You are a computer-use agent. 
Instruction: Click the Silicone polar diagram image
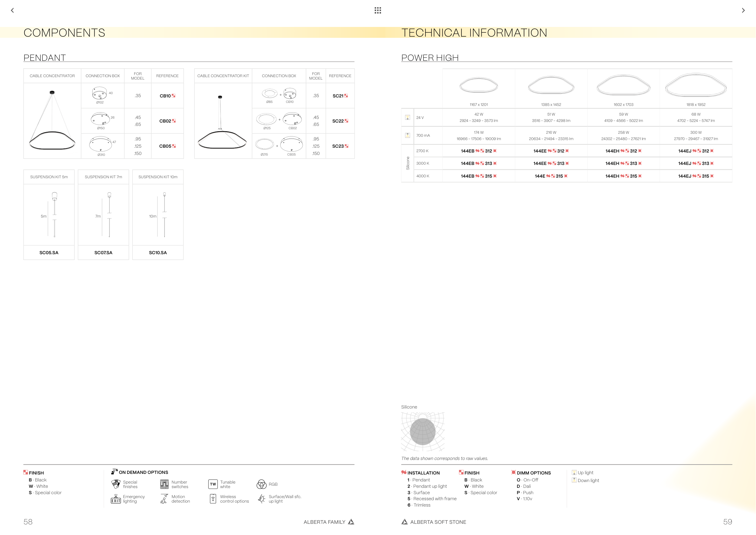(x=423, y=432)
